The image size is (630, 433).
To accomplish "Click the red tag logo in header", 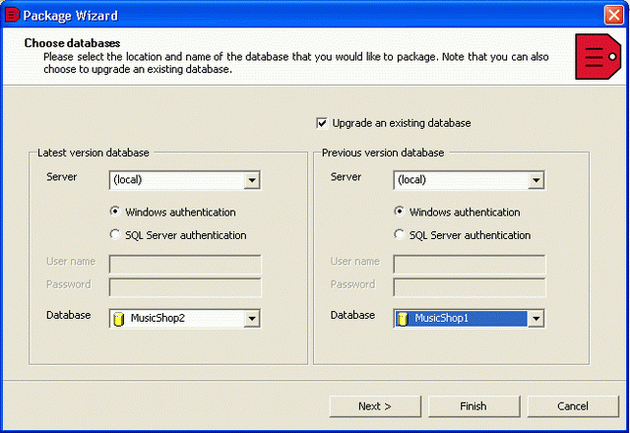I will click(598, 57).
